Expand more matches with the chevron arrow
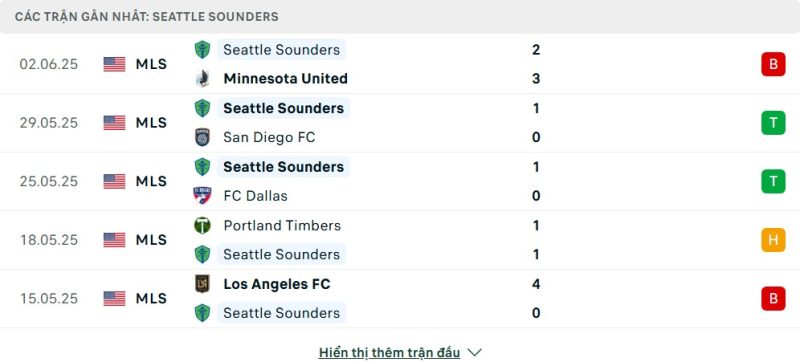The height and width of the screenshot is (362, 800). tap(474, 352)
